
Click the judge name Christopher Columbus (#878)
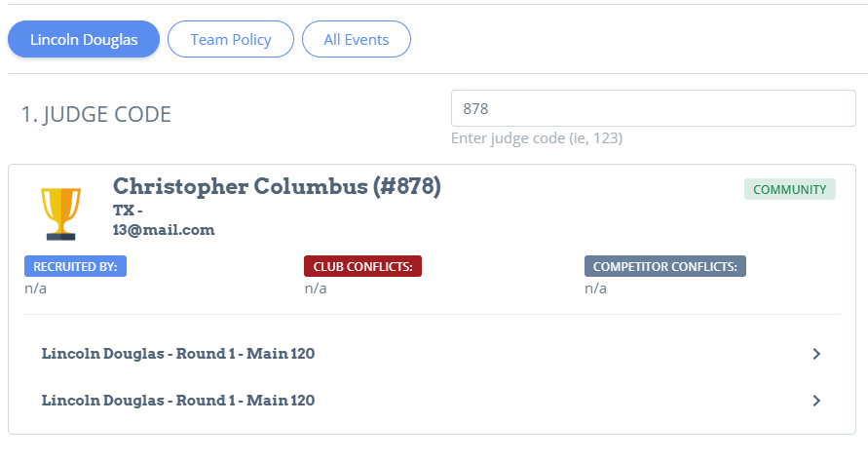pyautogui.click(x=277, y=187)
